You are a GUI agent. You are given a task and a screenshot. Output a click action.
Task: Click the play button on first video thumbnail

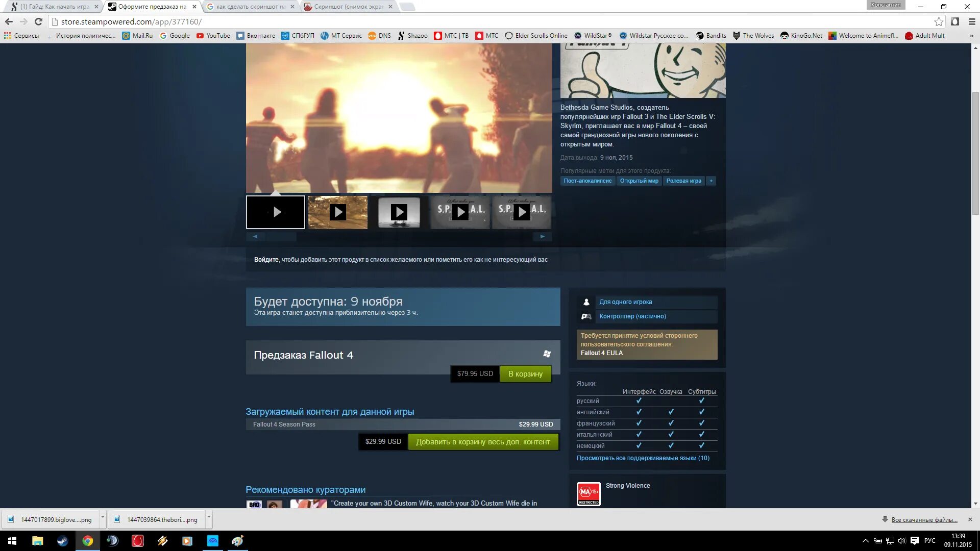coord(276,212)
